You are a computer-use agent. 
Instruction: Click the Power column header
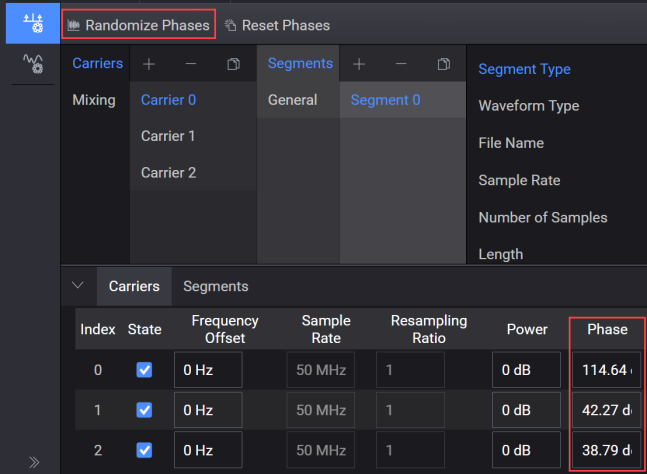527,329
